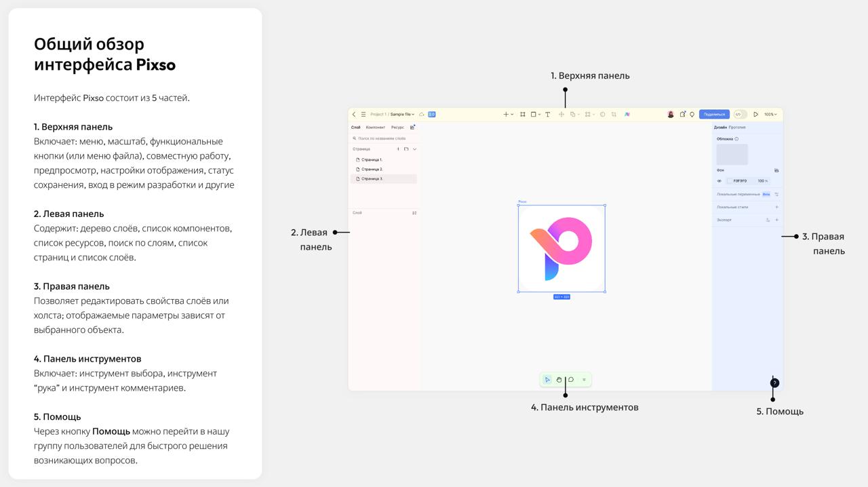Switch to the Ресурс tab
The image size is (868, 487).
tap(397, 127)
